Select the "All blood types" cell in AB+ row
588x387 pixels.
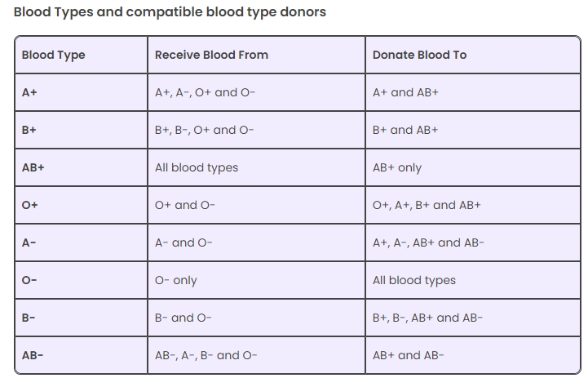pos(197,167)
